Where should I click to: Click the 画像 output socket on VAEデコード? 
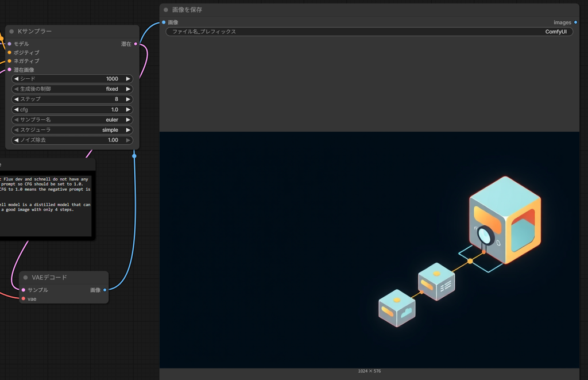[105, 290]
